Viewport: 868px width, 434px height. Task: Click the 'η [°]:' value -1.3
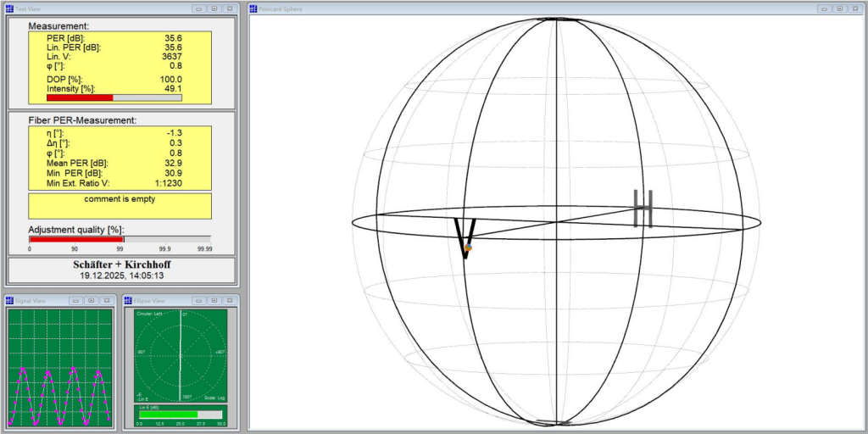click(x=175, y=133)
